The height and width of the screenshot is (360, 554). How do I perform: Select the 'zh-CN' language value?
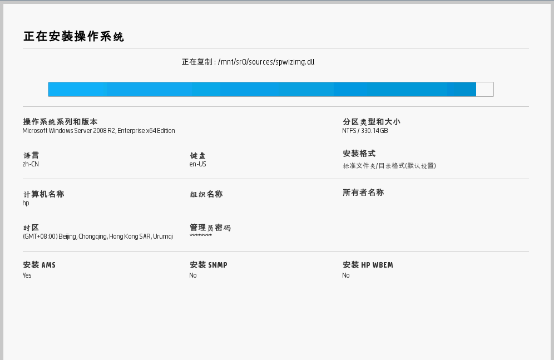click(31, 164)
